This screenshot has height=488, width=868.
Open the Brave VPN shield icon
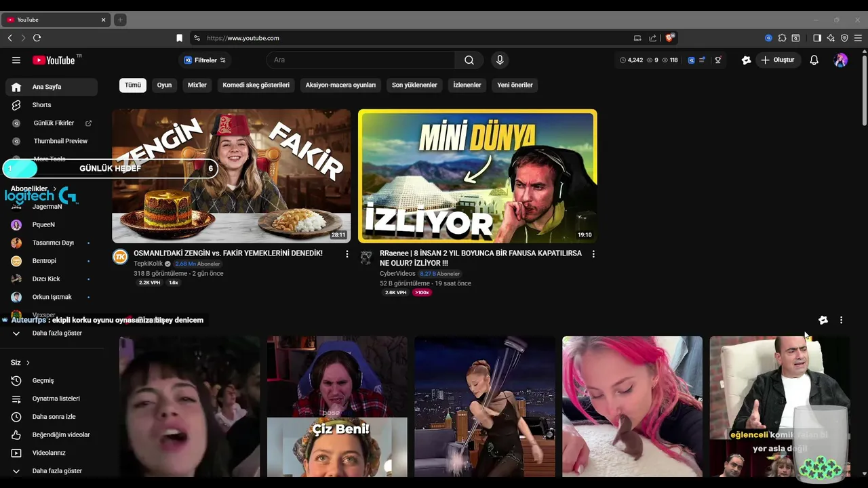click(x=844, y=38)
